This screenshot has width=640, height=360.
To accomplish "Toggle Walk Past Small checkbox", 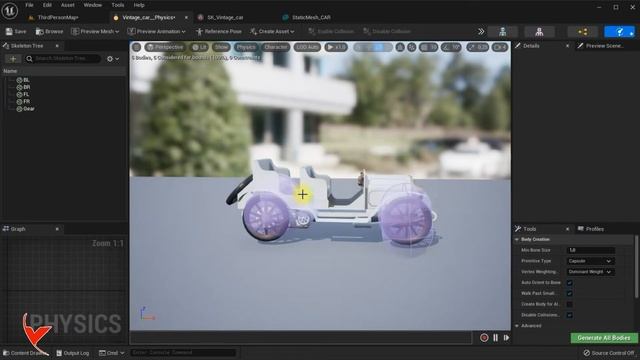I will pos(570,293).
